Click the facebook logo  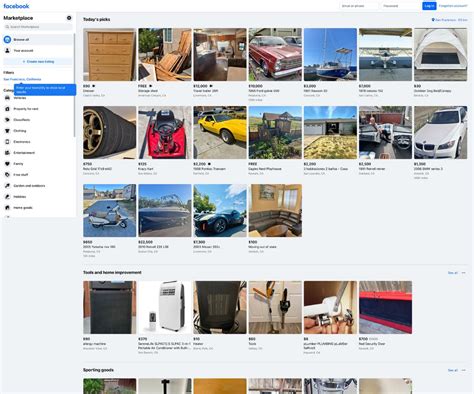tap(16, 6)
